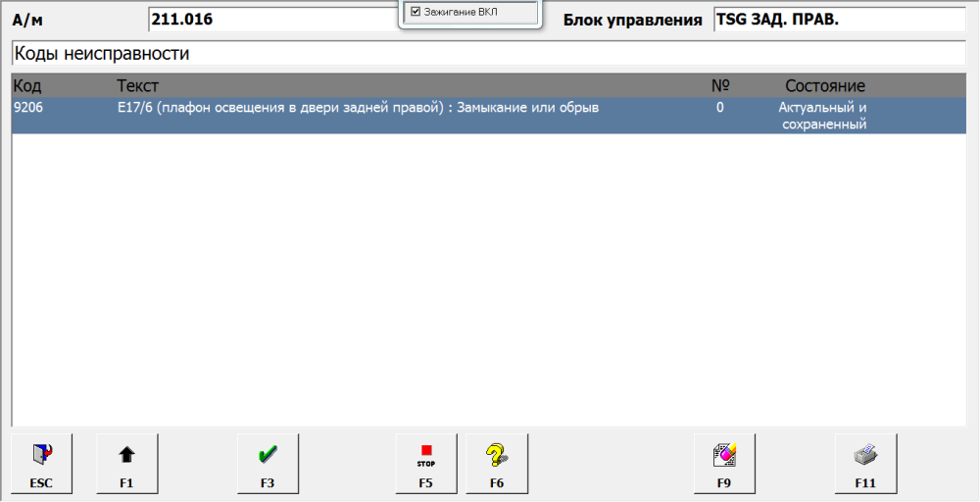Click the Код column header
The width and height of the screenshot is (980, 502).
click(x=27, y=85)
